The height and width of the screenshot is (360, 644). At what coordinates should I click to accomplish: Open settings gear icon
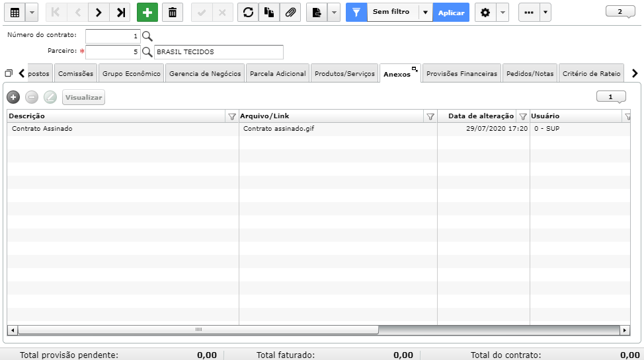[485, 13]
